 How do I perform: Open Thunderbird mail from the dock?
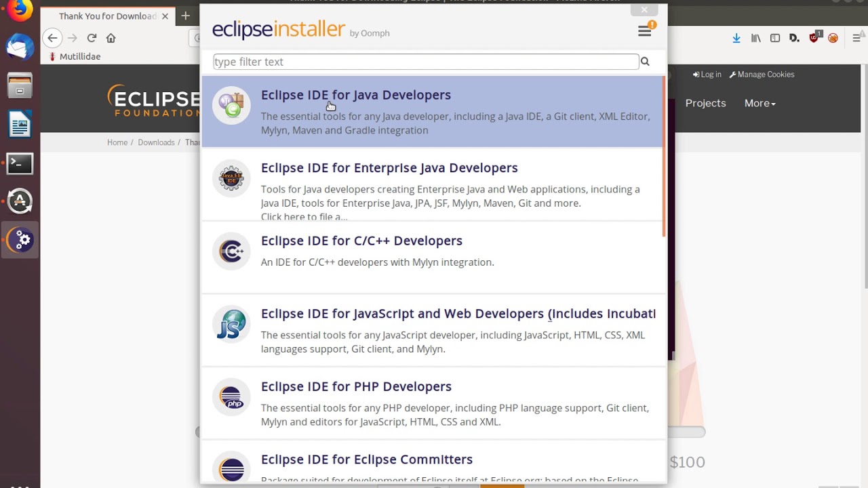[x=20, y=47]
